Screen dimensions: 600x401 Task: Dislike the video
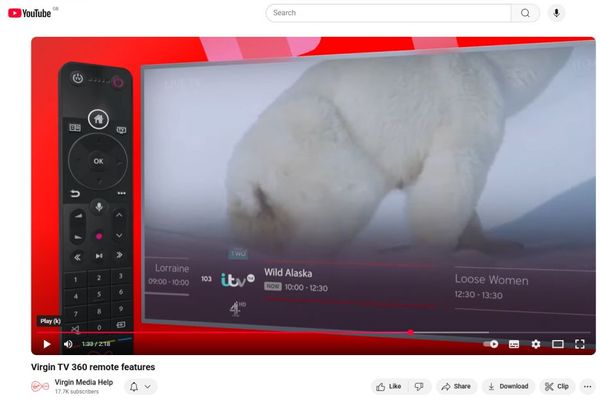coord(420,386)
